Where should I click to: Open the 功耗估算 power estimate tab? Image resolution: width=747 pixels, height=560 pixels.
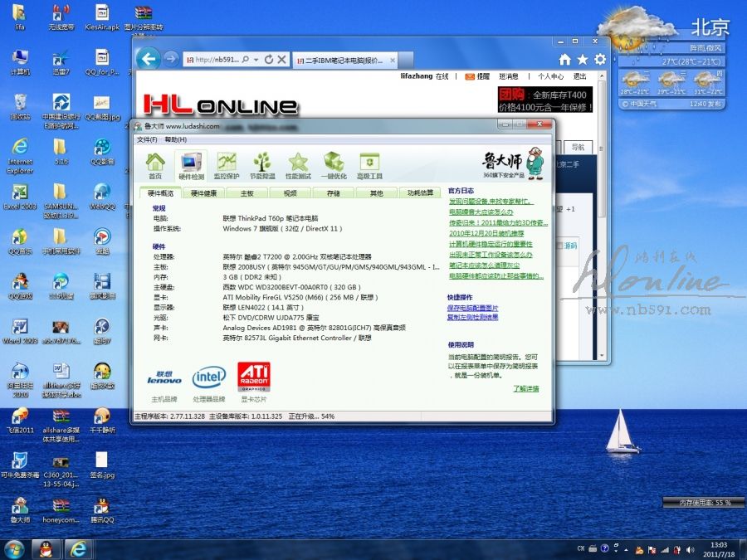click(420, 193)
